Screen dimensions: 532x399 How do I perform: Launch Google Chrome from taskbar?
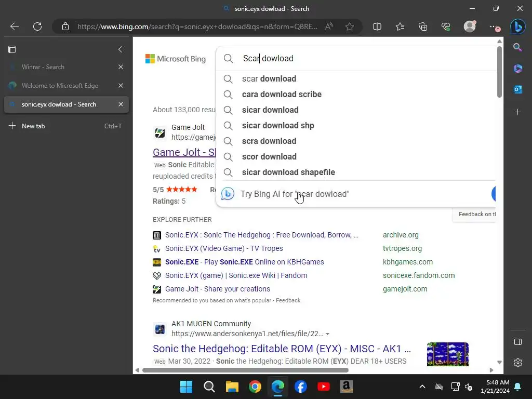coord(255,387)
